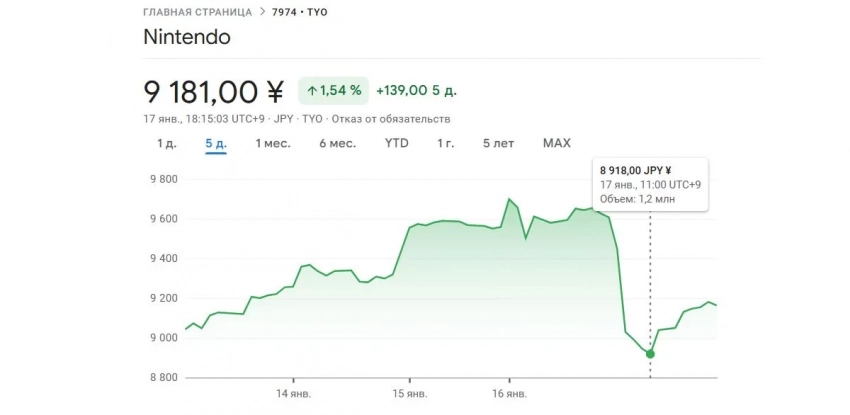Image resolution: width=850 pixels, height=415 pixels.
Task: Select the YTD range tab
Action: tap(396, 143)
